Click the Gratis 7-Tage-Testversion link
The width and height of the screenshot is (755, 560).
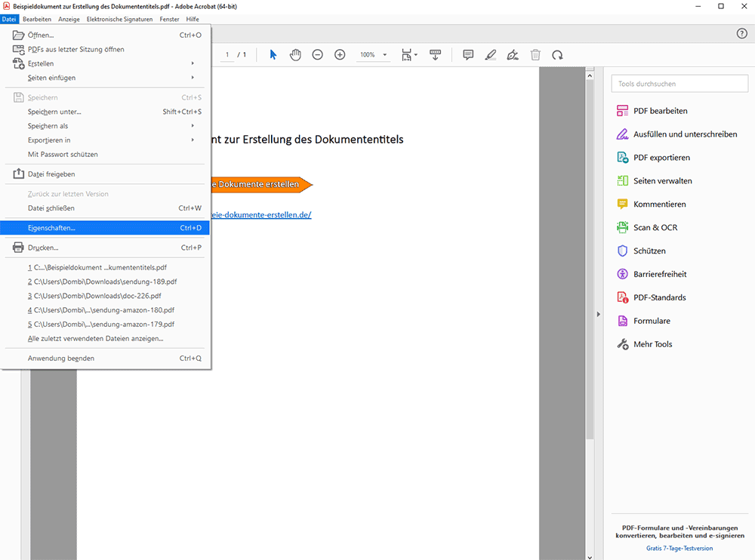pos(679,549)
